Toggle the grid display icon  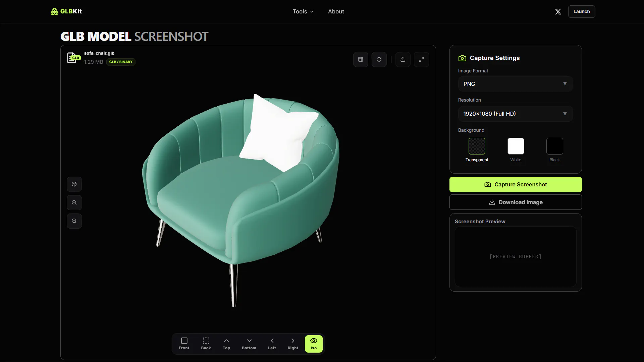coord(361,59)
